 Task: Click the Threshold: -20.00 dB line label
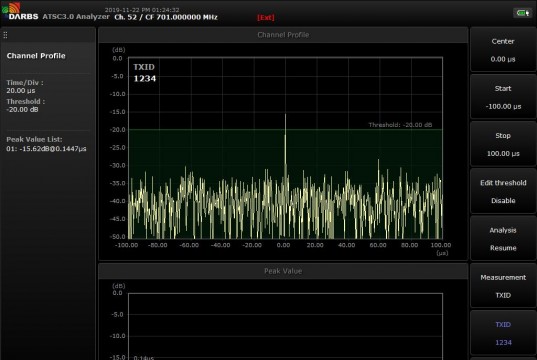point(400,125)
